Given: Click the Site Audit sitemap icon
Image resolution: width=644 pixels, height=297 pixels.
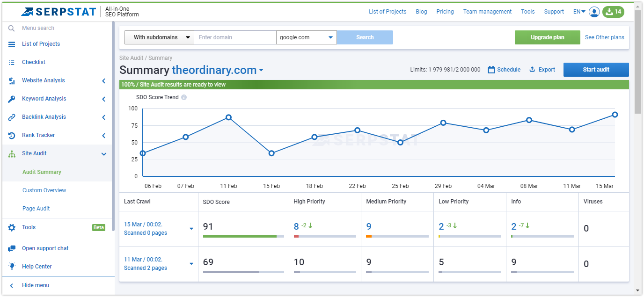Looking at the screenshot, I should click(12, 153).
